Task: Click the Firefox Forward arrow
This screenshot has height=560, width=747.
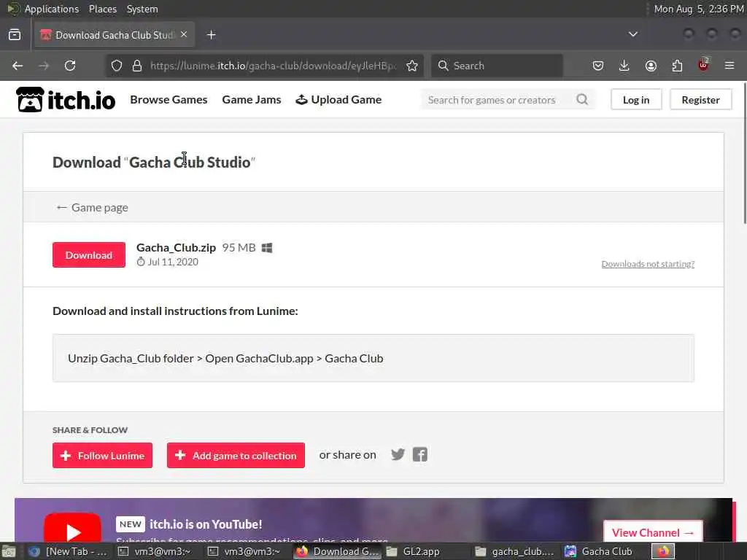Action: point(44,66)
